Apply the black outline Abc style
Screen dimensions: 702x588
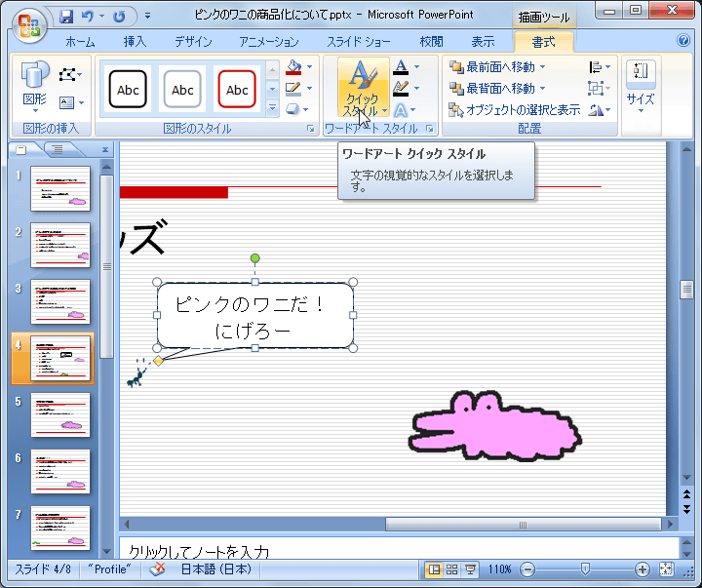(128, 89)
